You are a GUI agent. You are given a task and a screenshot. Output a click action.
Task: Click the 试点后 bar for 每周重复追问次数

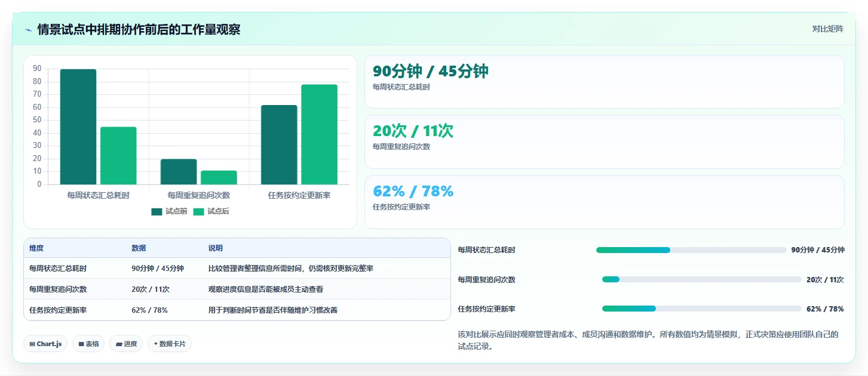tap(219, 177)
